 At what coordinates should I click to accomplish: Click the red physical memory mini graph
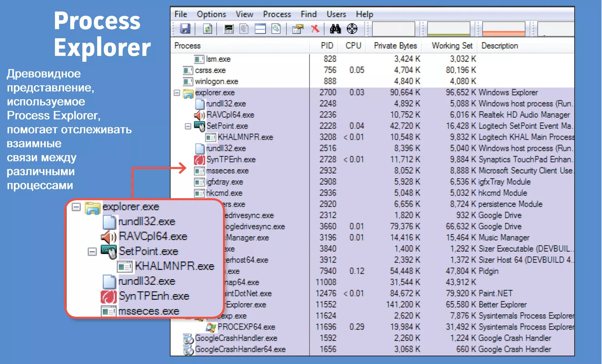click(504, 29)
